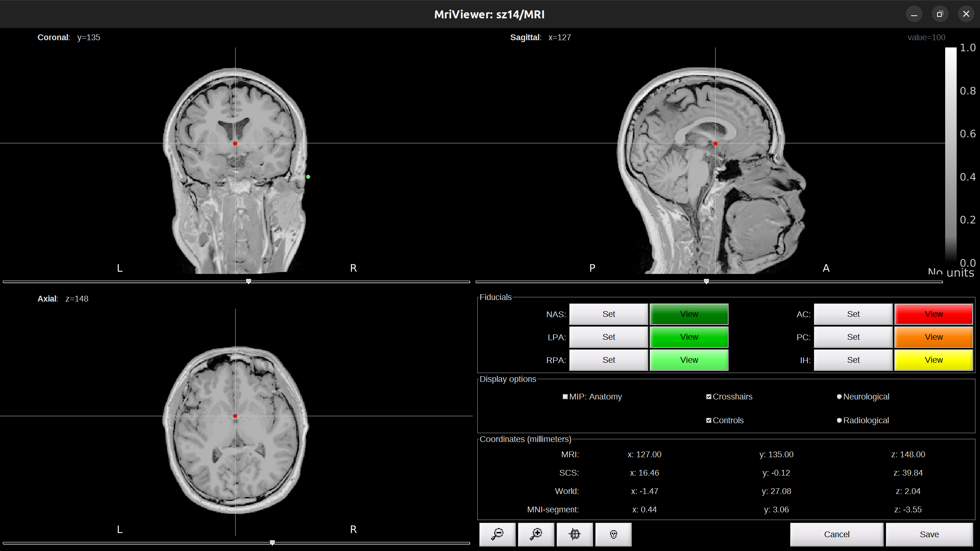Click the zoom out magnifier icon
The width and height of the screenshot is (980, 551).
point(497,534)
